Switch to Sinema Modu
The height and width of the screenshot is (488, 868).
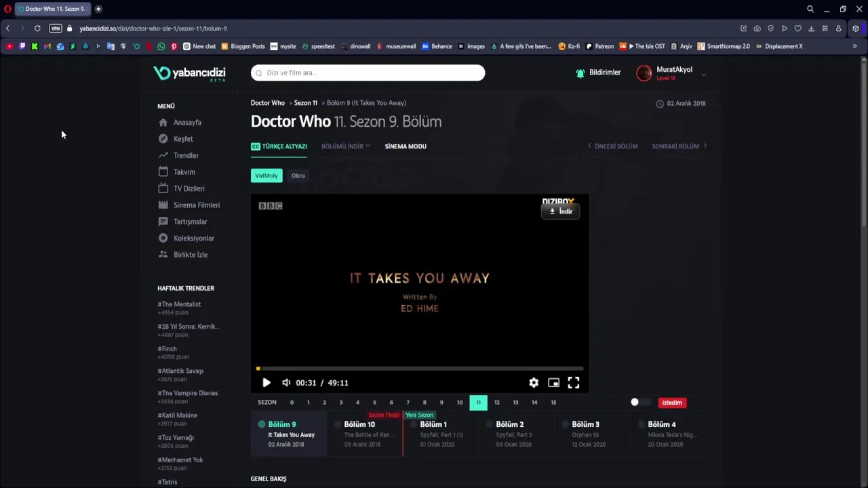pos(406,146)
